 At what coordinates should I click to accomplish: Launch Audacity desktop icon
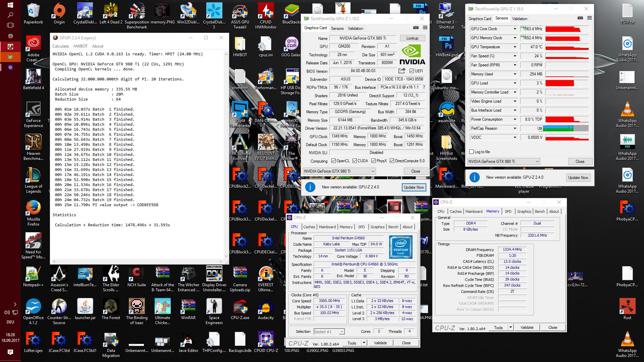click(x=266, y=309)
